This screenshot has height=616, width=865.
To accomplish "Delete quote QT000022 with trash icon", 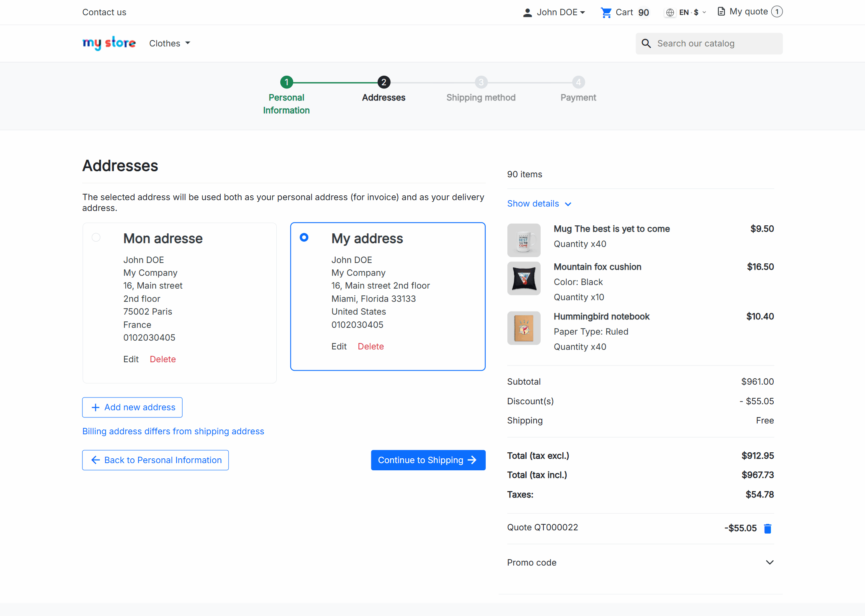I will tap(768, 529).
